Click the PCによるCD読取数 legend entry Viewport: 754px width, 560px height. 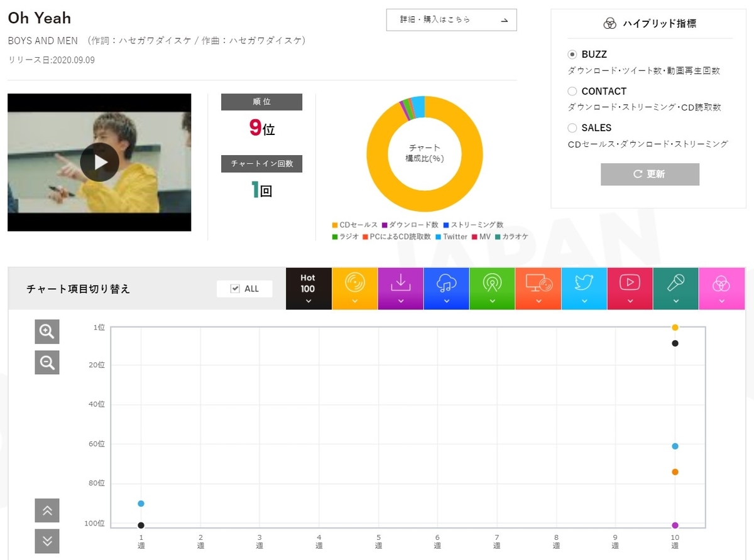pos(396,237)
